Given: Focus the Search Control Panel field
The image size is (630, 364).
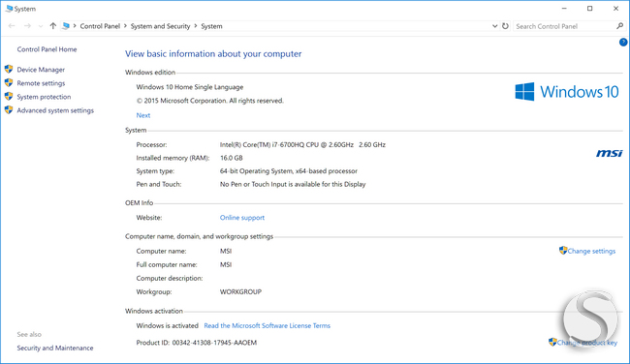Looking at the screenshot, I should tap(564, 26).
